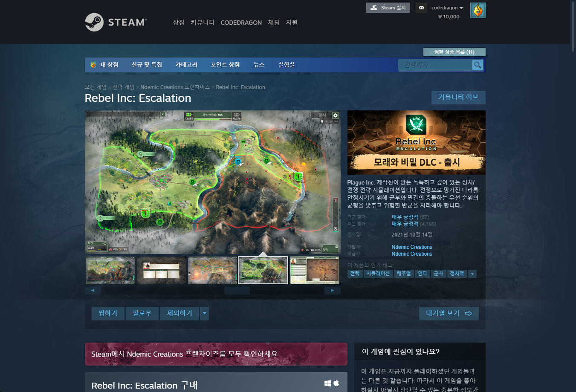Open the mail inbox envelope icon
576x392 pixels.
click(x=421, y=8)
